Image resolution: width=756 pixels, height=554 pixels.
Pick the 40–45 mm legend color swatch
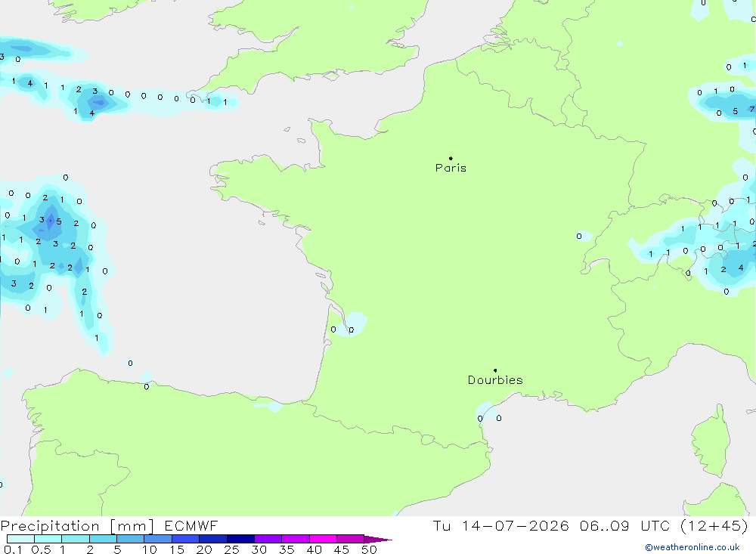coord(323,539)
